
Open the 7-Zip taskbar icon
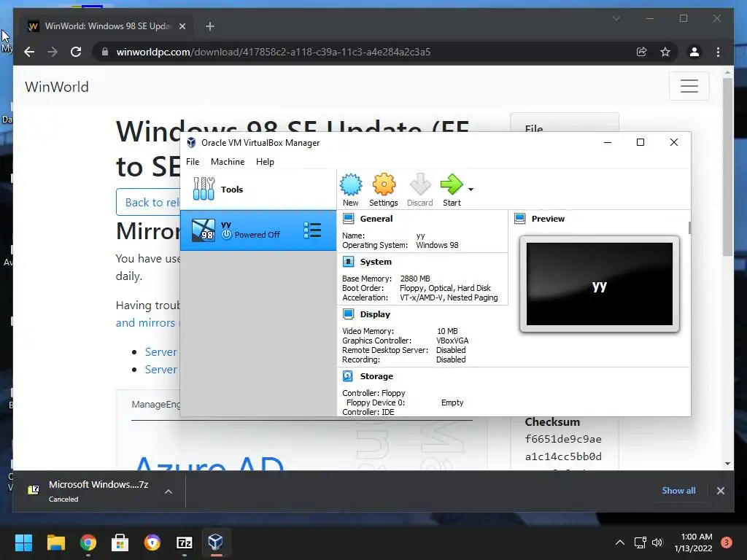coord(185,542)
